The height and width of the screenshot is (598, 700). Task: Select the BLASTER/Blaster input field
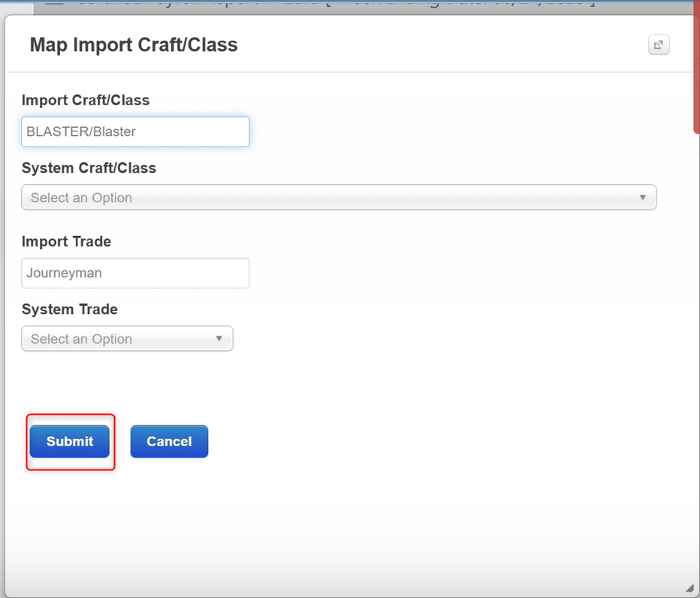pyautogui.click(x=135, y=131)
